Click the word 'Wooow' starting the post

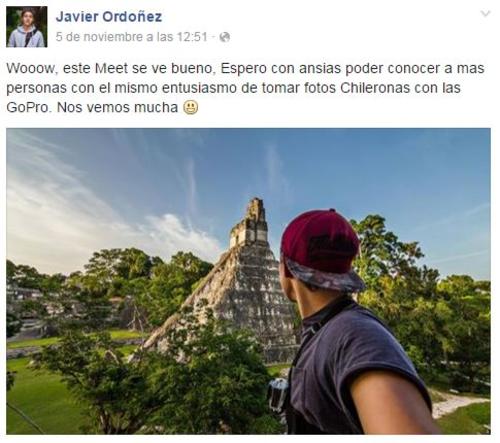coord(31,69)
